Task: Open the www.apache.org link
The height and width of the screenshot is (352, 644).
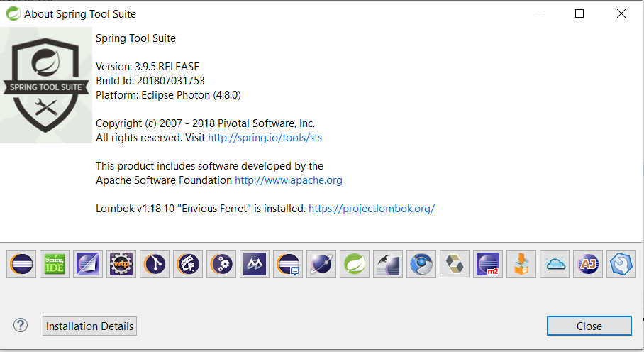Action: (289, 180)
